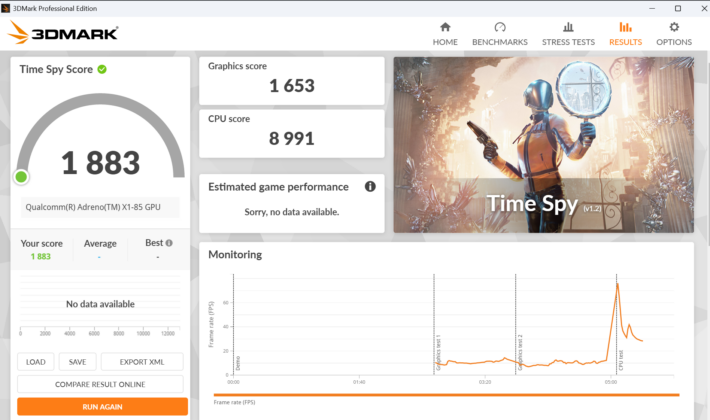The width and height of the screenshot is (710, 420).
Task: Select the orange Results icon
Action: tap(625, 27)
